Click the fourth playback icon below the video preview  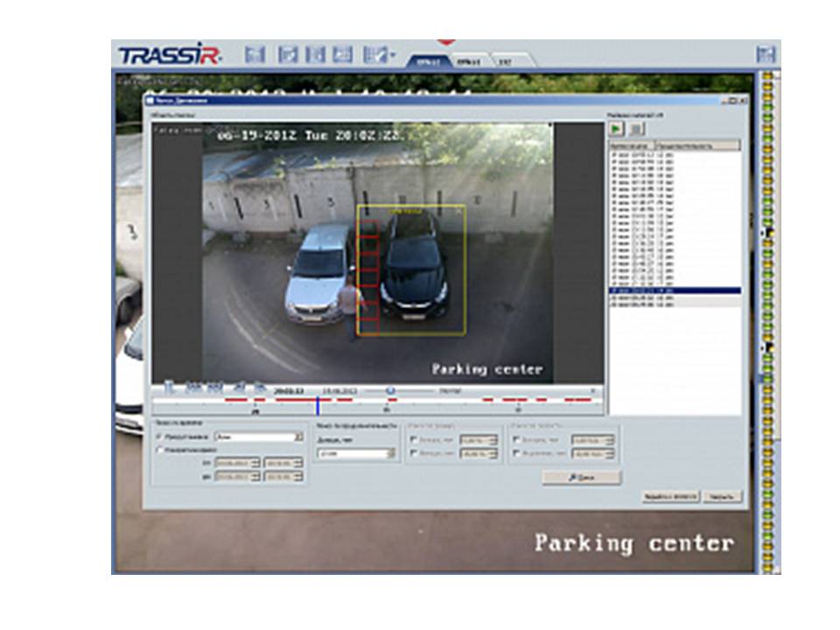(x=239, y=387)
